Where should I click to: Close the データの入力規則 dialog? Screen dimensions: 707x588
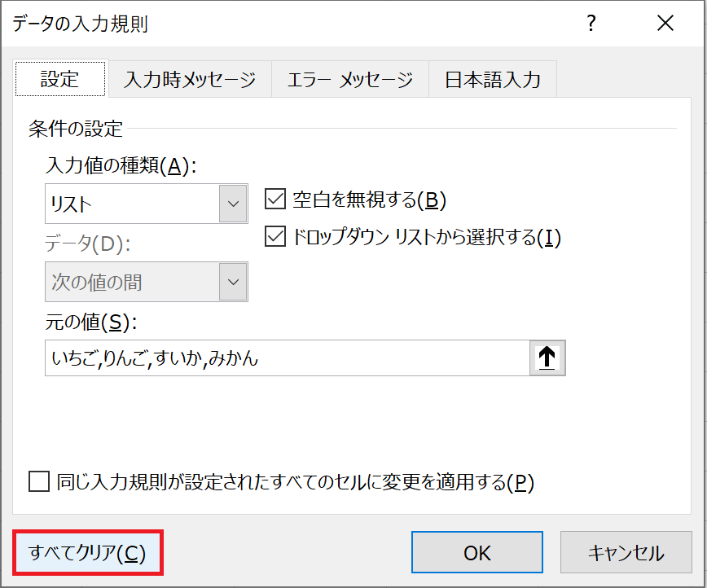point(665,24)
